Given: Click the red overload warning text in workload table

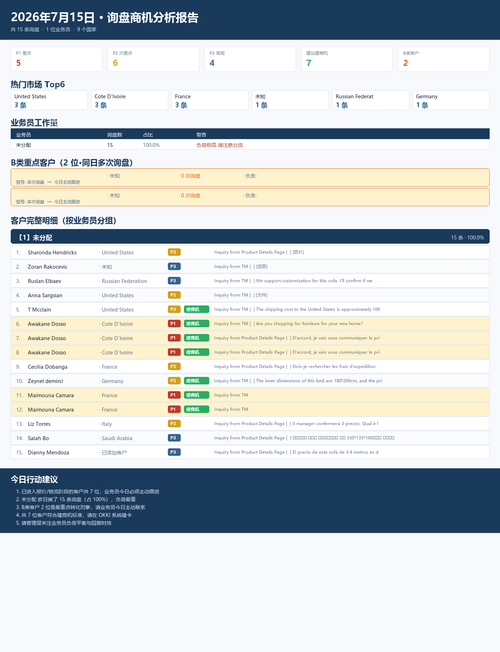Looking at the screenshot, I should pos(219,145).
